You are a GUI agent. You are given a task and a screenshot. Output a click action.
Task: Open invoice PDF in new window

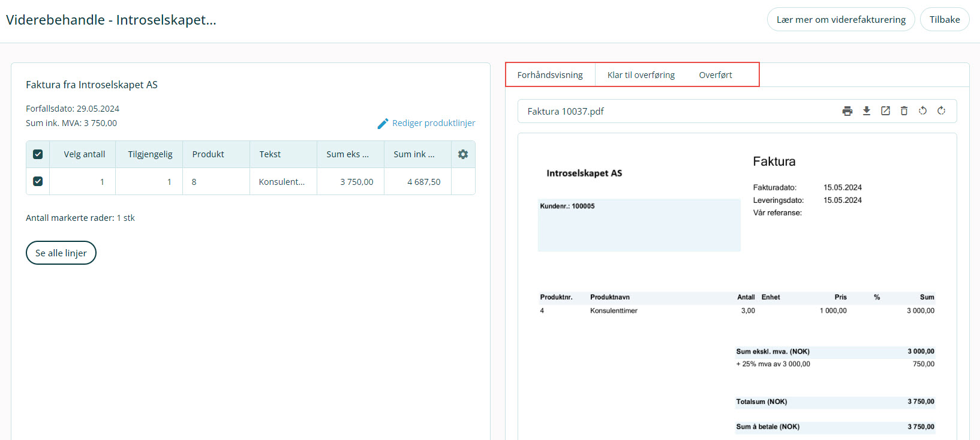click(x=885, y=111)
